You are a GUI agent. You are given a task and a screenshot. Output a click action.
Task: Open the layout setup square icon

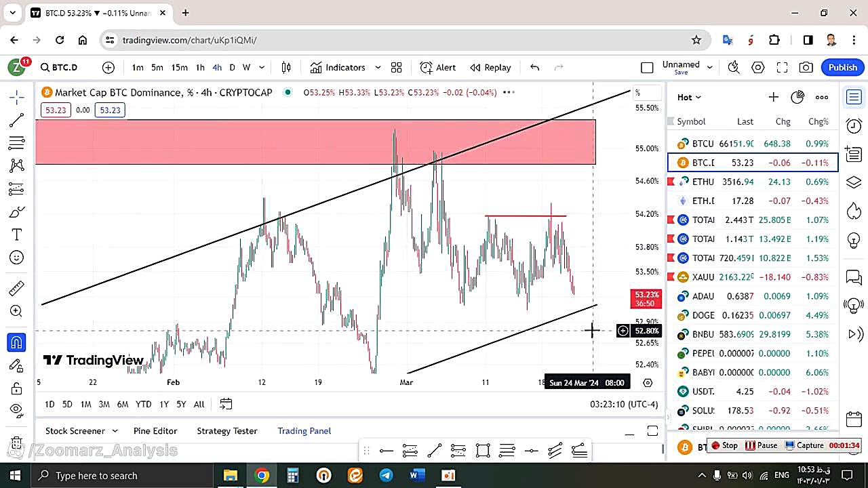(x=647, y=67)
